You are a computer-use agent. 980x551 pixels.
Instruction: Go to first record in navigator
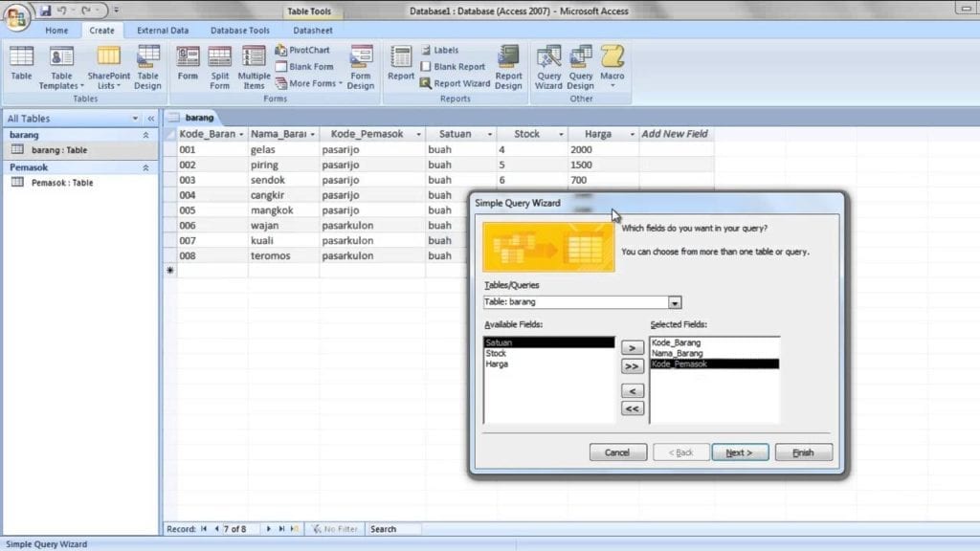pyautogui.click(x=204, y=529)
